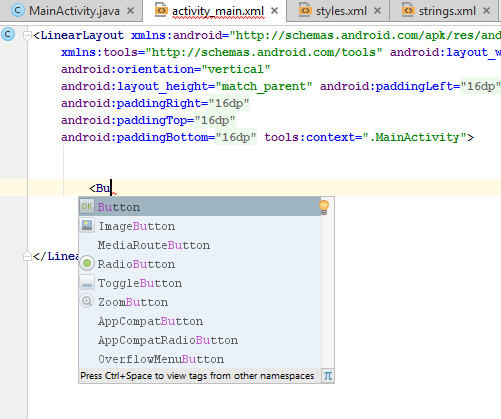Image resolution: width=501 pixels, height=419 pixels.
Task: Click the android:layout_height="match_parent" attribute
Action: pos(187,86)
